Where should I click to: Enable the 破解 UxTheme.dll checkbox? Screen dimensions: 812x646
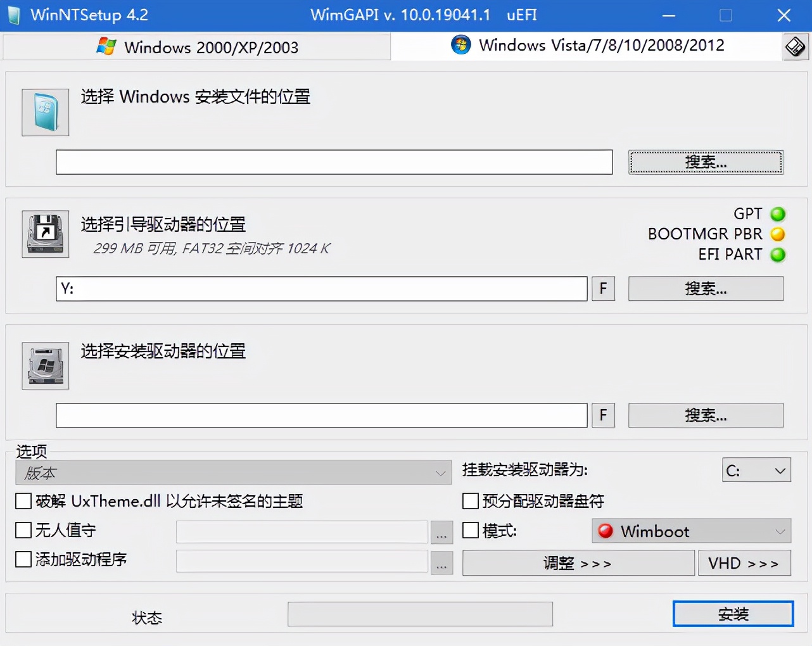(x=23, y=500)
